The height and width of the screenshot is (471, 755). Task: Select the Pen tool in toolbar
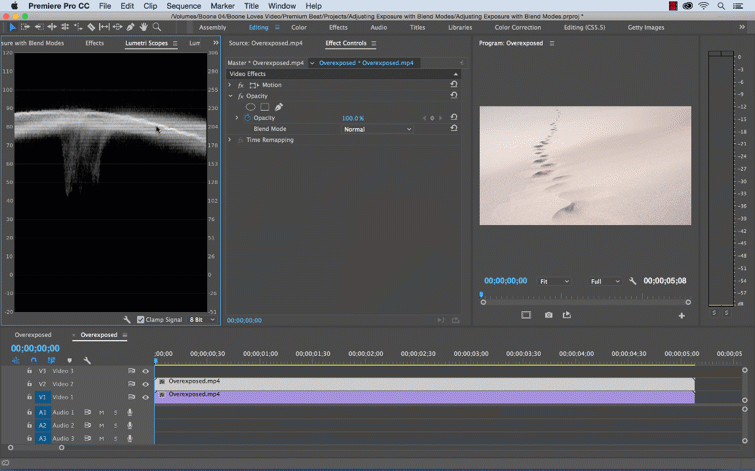click(130, 27)
